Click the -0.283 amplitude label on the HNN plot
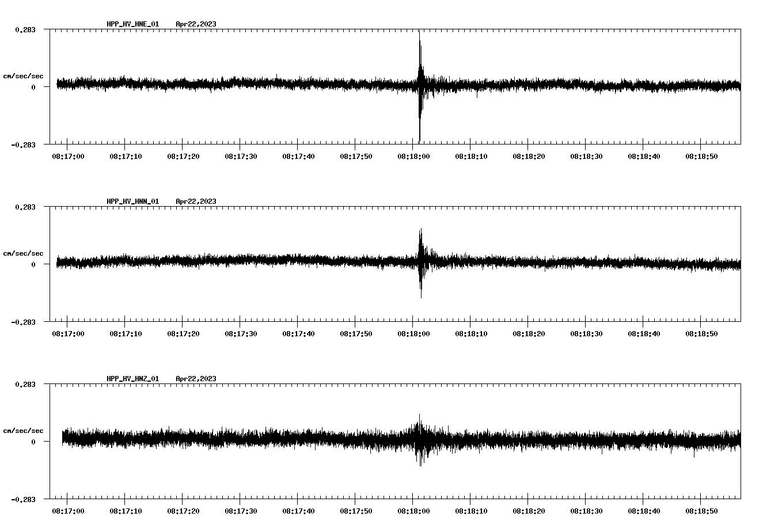 (22, 323)
